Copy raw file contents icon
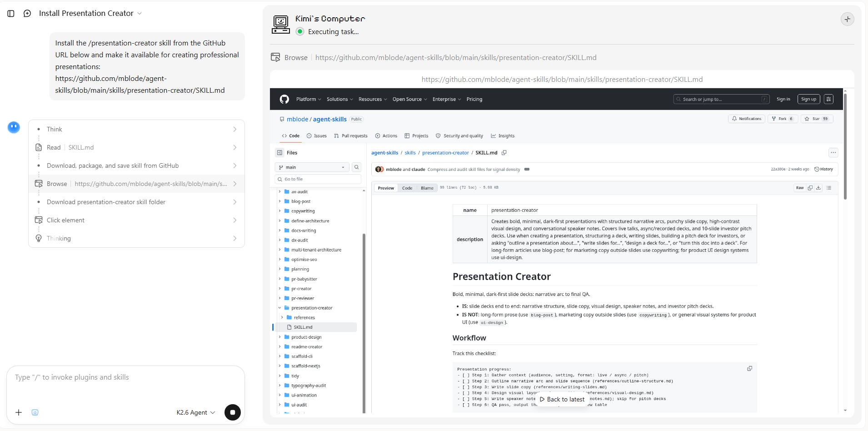This screenshot has width=868, height=431. 810,188
